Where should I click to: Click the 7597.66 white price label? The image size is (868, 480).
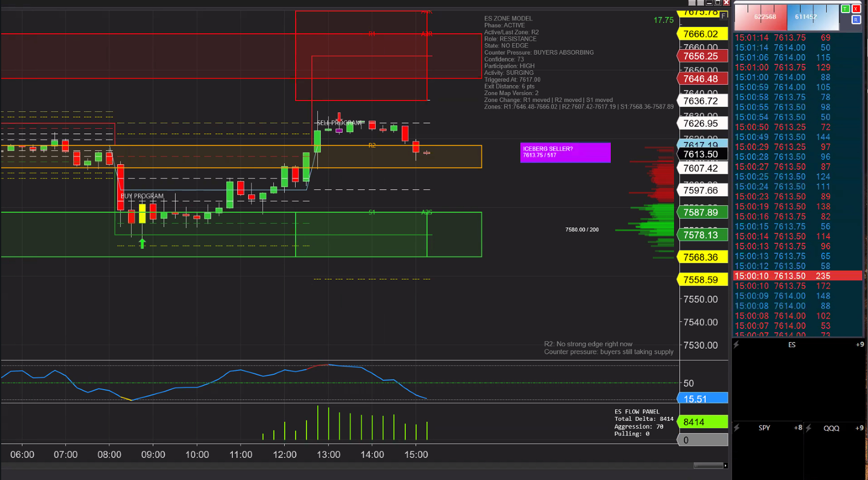pos(702,190)
